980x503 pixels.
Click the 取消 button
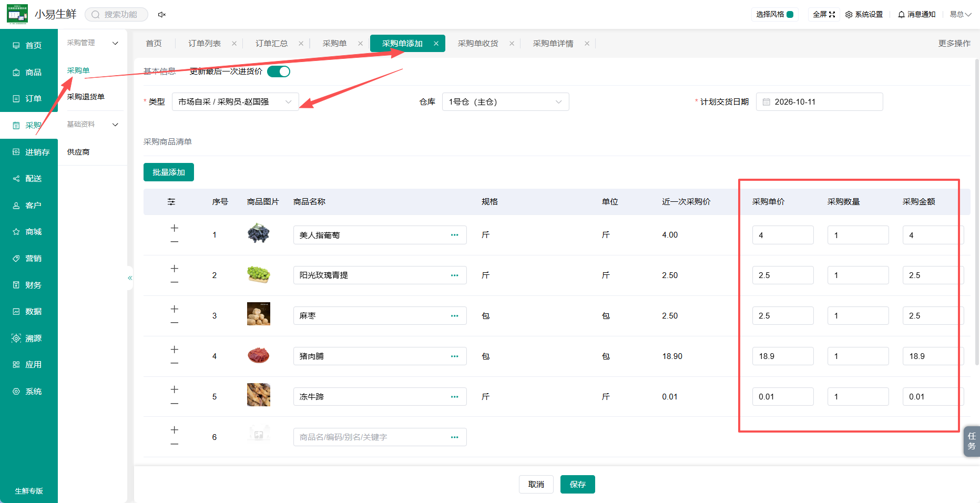pyautogui.click(x=536, y=485)
